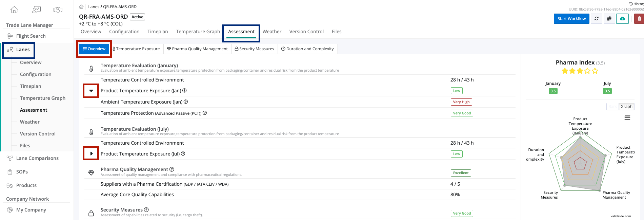Click the Active status badge
This screenshot has height=220, width=644.
[137, 17]
